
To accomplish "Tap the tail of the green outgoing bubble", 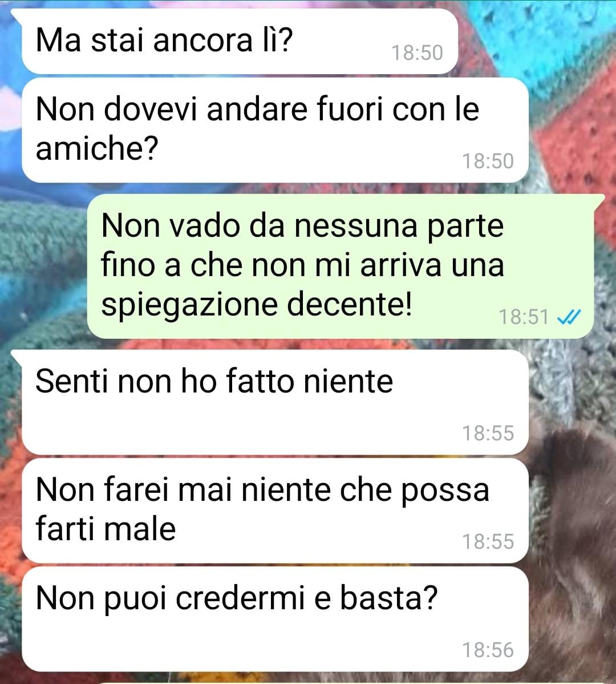I will (598, 200).
